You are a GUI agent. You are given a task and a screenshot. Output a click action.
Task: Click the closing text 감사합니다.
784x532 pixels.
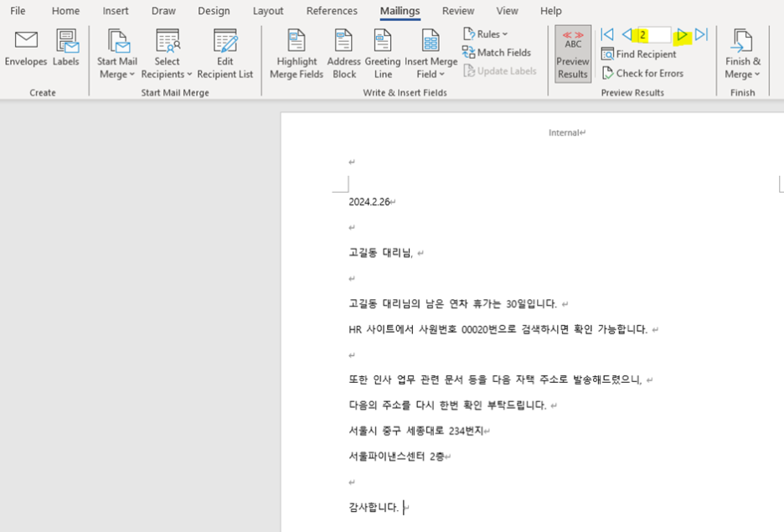pyautogui.click(x=374, y=508)
